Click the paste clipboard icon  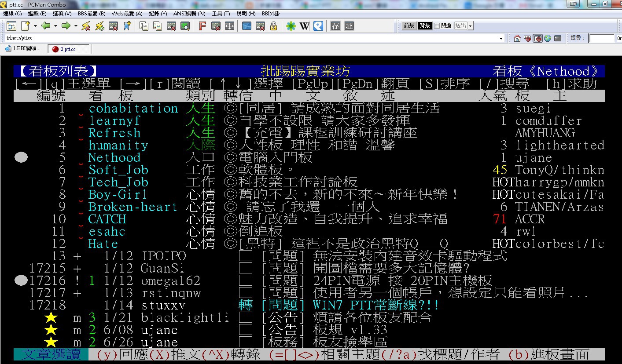(158, 26)
